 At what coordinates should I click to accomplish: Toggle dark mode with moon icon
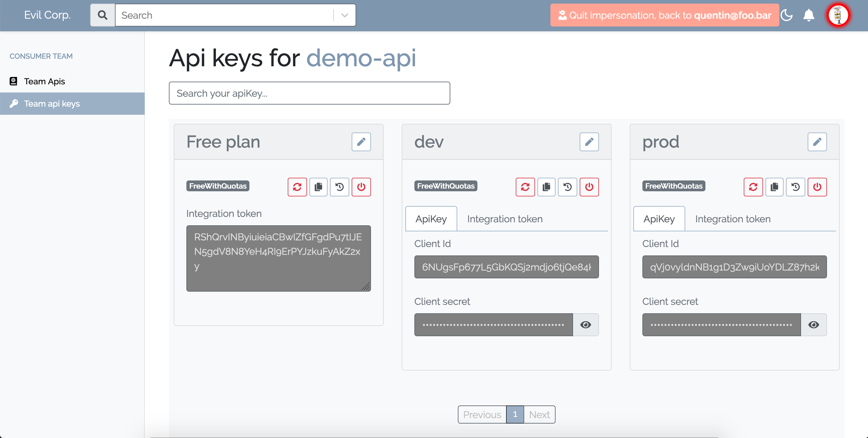point(787,15)
